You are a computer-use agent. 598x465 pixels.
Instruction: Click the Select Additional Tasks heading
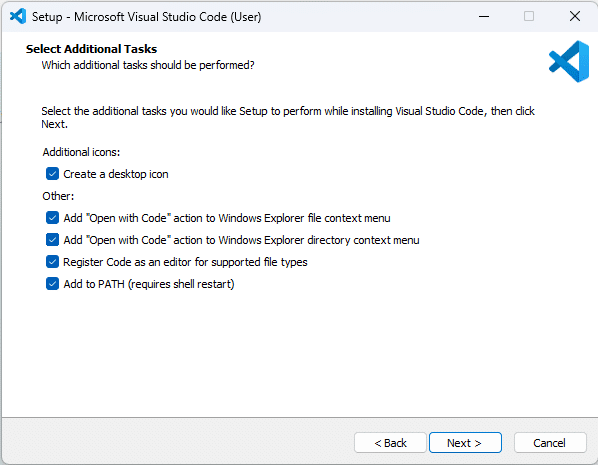92,49
